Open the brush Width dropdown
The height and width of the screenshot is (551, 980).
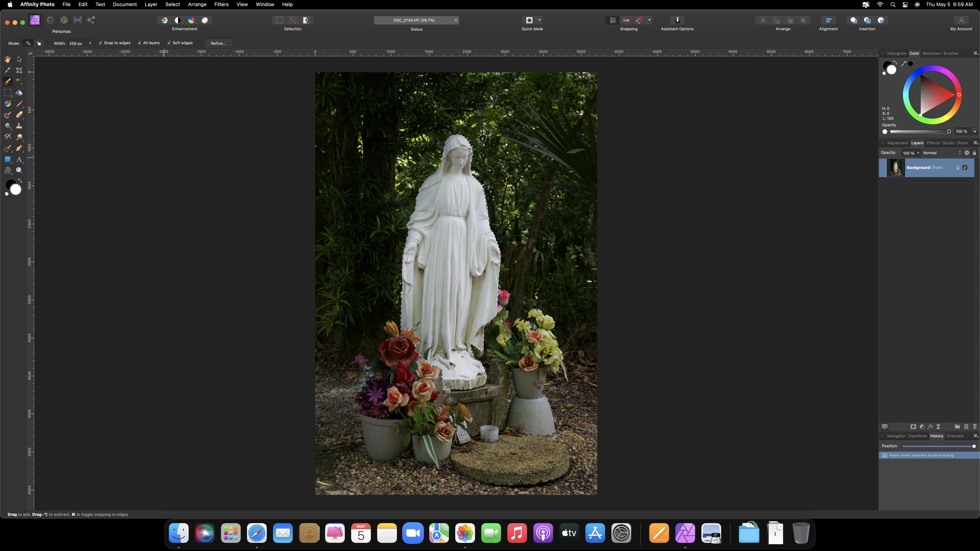click(90, 43)
